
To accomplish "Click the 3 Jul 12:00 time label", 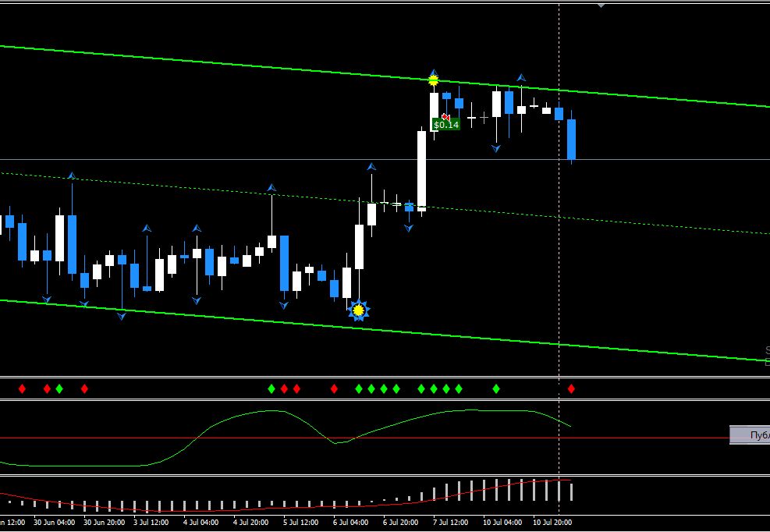I will coord(151,522).
